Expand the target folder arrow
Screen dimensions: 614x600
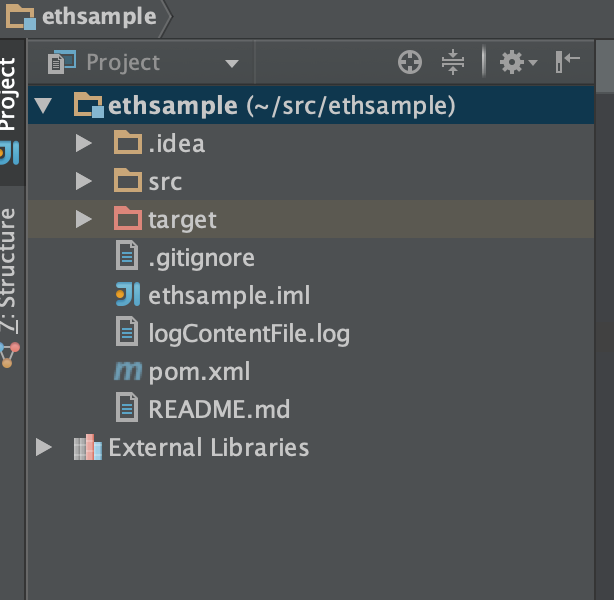[83, 219]
